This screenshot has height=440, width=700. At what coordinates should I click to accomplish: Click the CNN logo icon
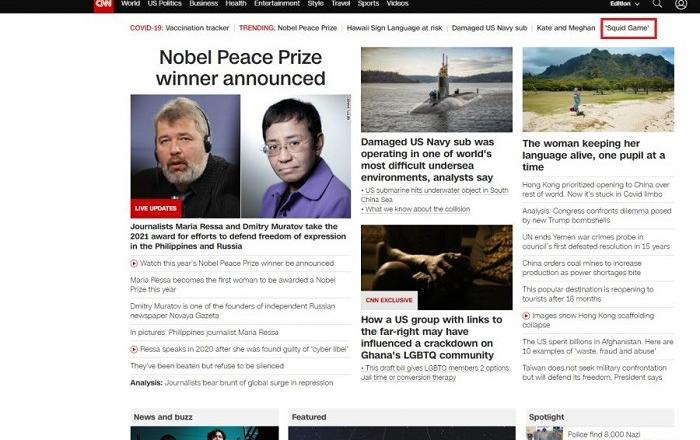[x=104, y=5]
